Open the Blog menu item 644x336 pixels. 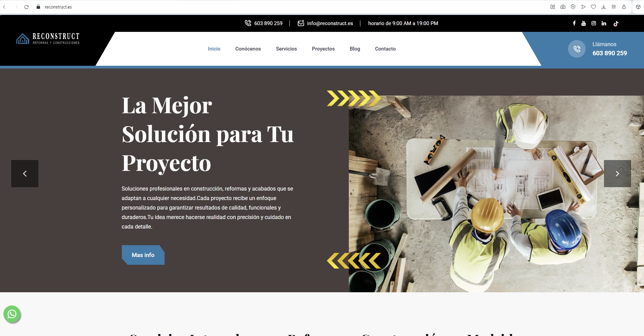pos(355,49)
